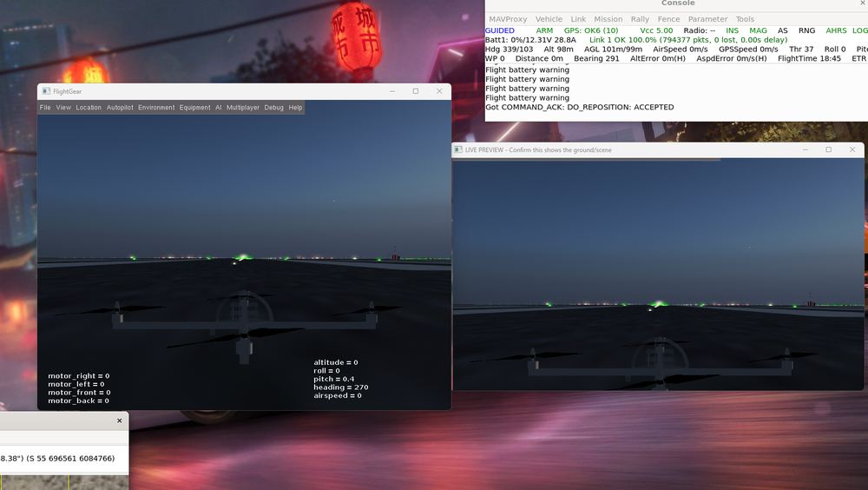Click the GPS: OK6 (10) status
This screenshot has width=868, height=490.
tap(590, 30)
